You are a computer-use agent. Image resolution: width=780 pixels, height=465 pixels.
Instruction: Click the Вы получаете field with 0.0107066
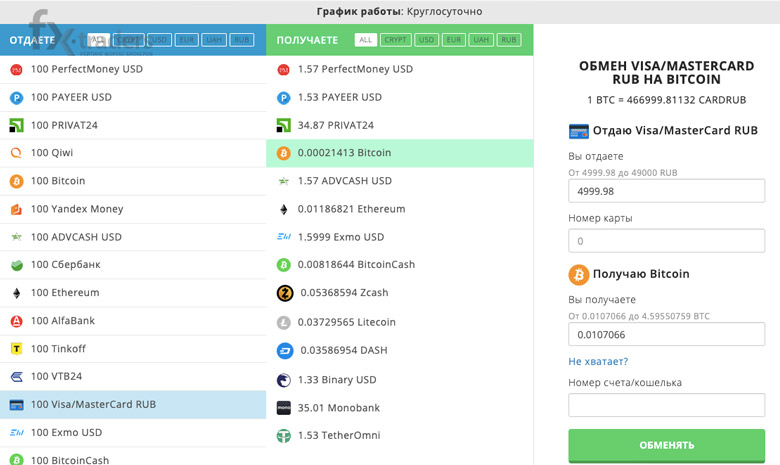coord(667,334)
